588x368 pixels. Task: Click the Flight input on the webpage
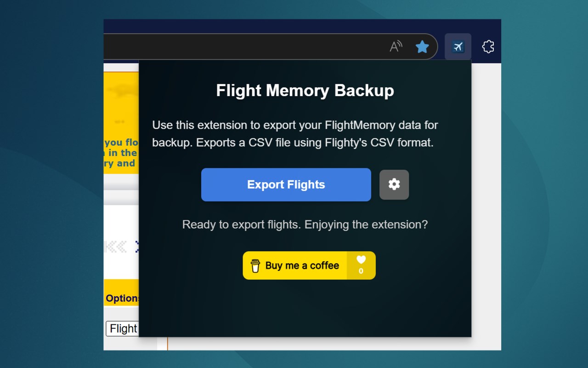[x=122, y=328]
